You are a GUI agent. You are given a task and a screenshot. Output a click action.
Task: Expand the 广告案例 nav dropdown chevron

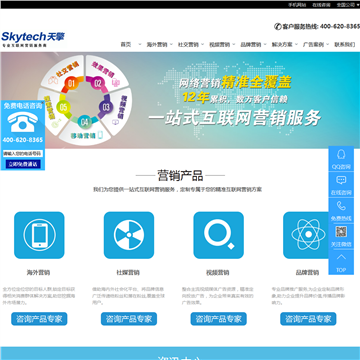(327, 44)
